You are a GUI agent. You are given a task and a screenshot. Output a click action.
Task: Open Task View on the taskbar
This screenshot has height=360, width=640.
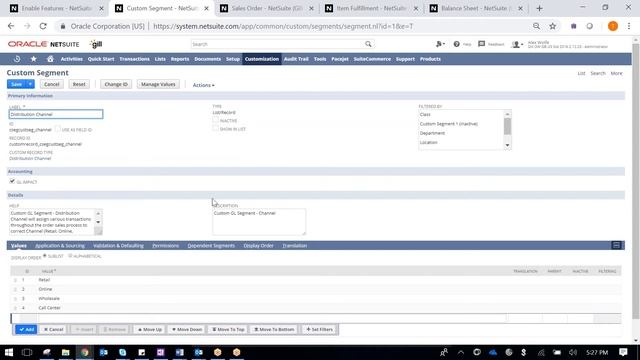click(27, 352)
